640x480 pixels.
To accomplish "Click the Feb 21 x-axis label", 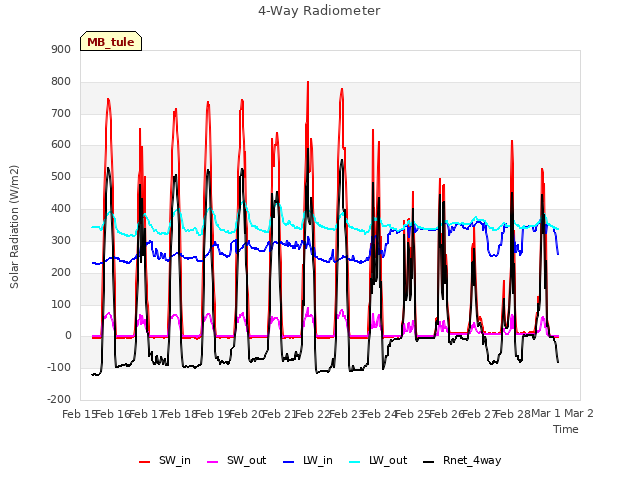I will (x=279, y=414).
